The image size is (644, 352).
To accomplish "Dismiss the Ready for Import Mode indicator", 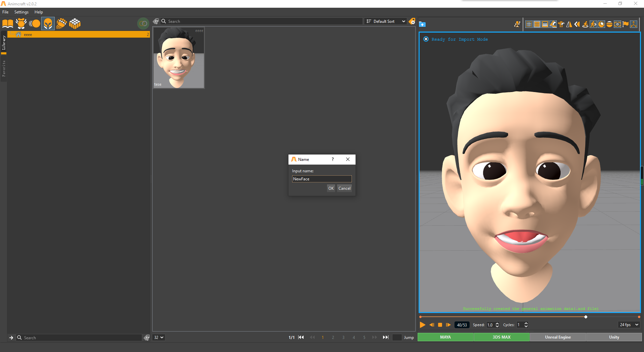I will click(x=426, y=39).
